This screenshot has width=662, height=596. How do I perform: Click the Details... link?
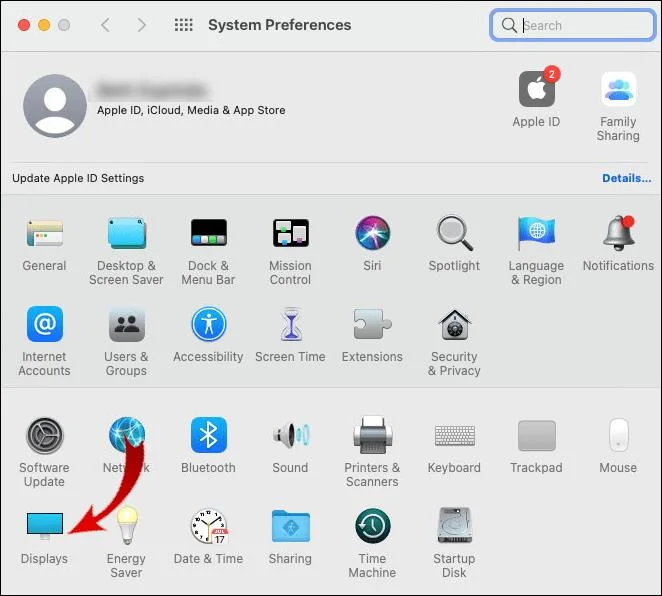coord(627,178)
